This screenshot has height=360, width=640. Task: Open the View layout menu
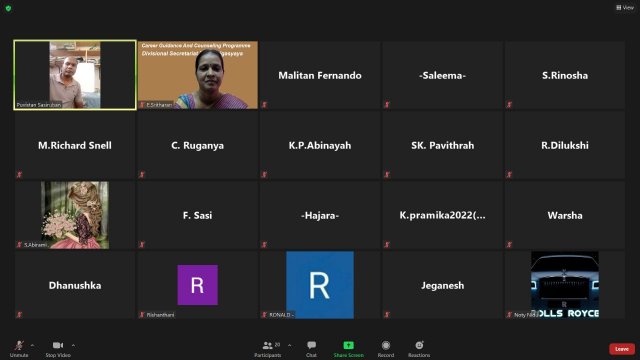pos(625,7)
